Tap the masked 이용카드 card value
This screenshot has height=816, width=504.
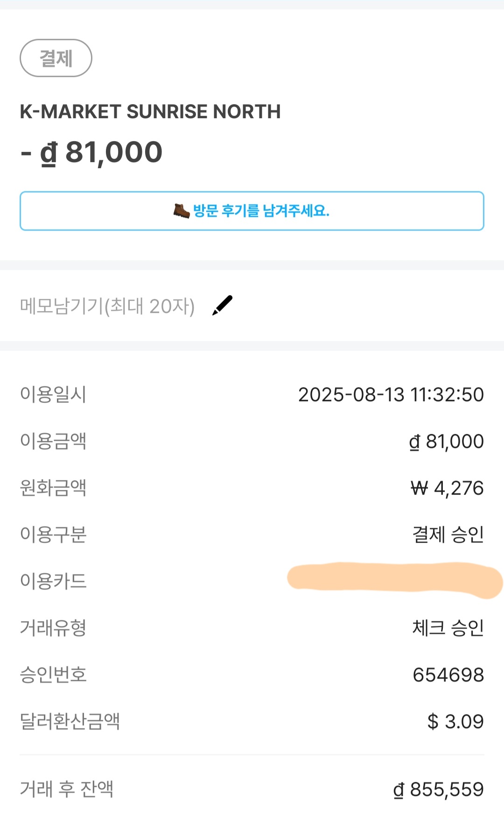pyautogui.click(x=394, y=580)
